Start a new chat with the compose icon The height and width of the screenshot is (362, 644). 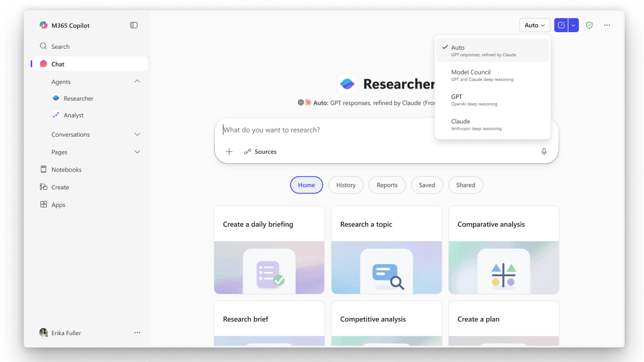[560, 25]
